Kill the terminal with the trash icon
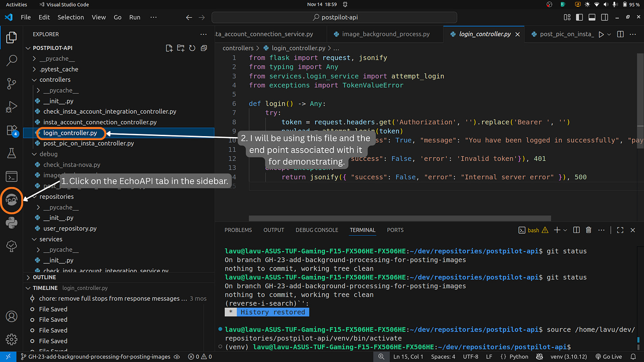The height and width of the screenshot is (362, 644). coord(589,230)
